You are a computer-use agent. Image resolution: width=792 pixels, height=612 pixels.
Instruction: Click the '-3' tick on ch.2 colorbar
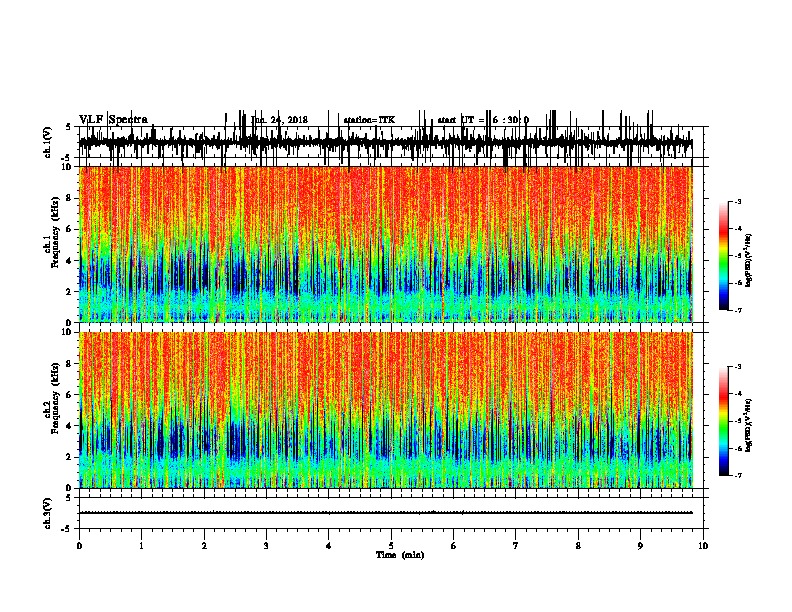point(737,367)
